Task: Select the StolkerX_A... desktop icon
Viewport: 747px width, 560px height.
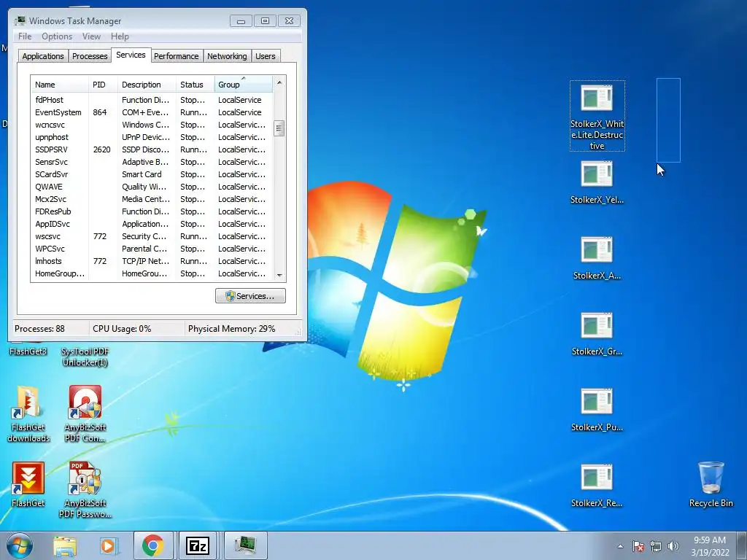Action: coord(597,258)
